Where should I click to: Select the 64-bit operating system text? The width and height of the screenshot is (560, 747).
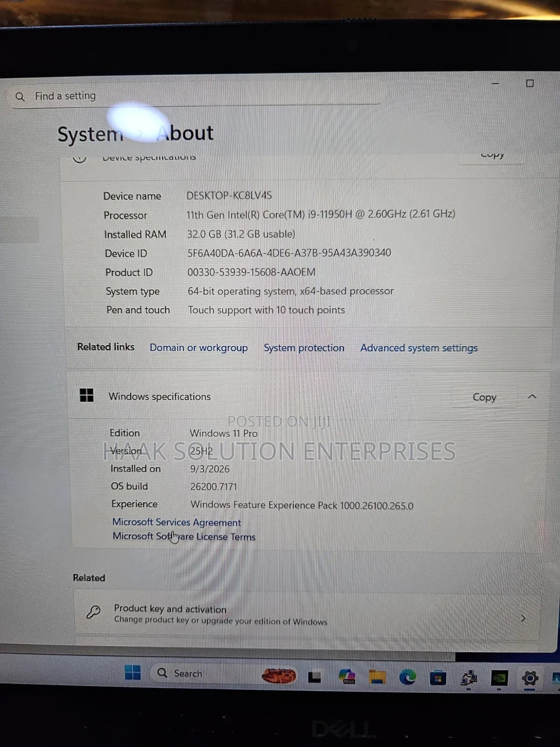tap(291, 291)
